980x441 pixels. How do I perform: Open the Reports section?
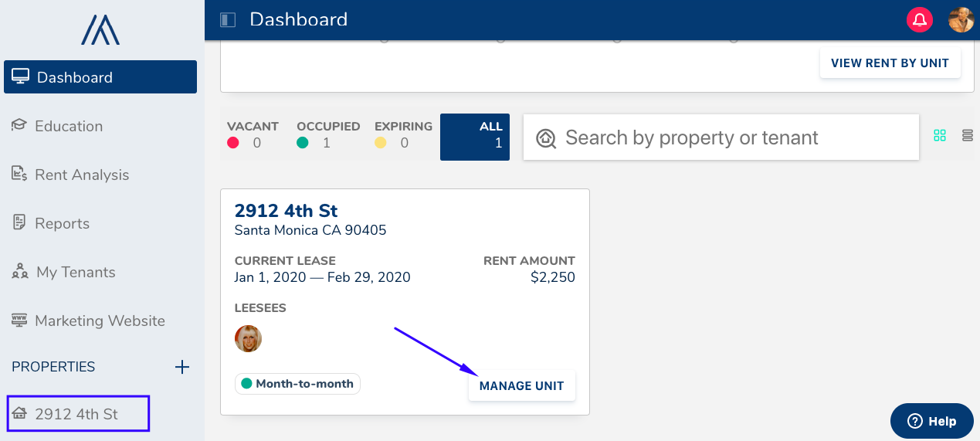62,223
